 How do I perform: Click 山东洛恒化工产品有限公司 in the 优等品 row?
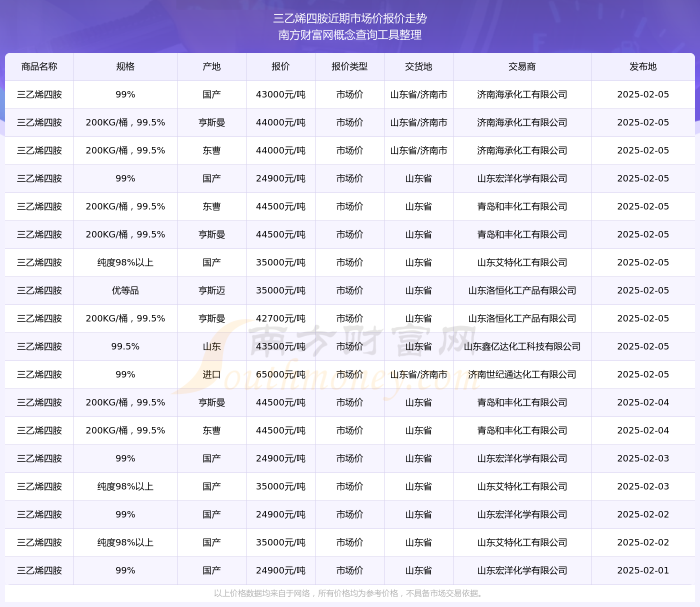[522, 290]
